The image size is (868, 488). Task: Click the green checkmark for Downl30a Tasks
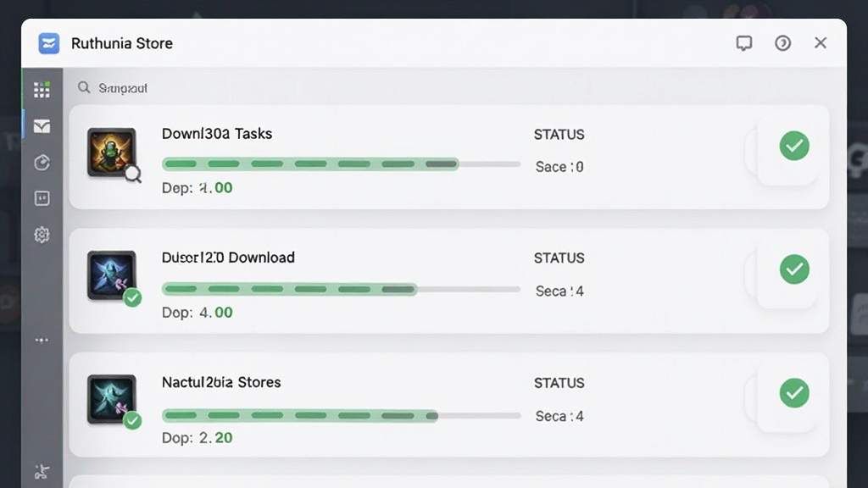pyautogui.click(x=794, y=146)
